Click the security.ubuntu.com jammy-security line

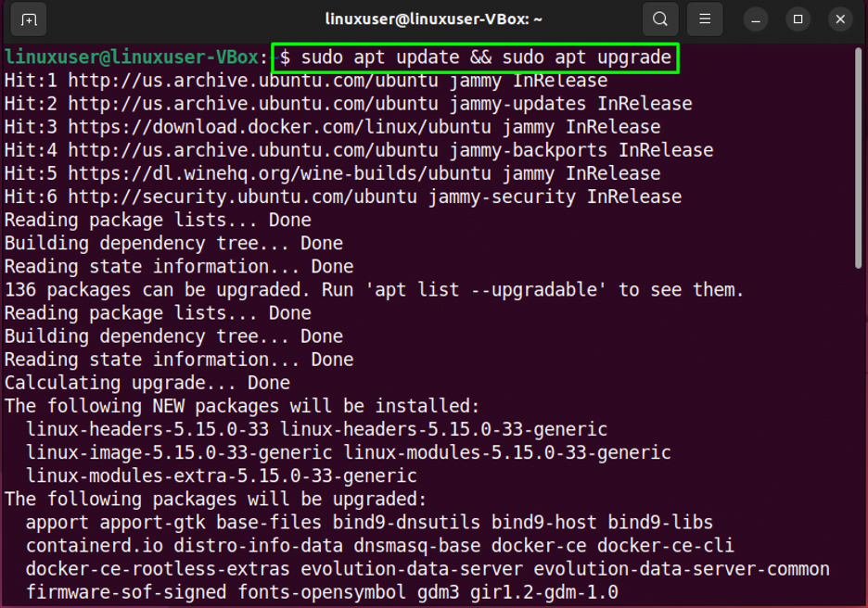[343, 196]
